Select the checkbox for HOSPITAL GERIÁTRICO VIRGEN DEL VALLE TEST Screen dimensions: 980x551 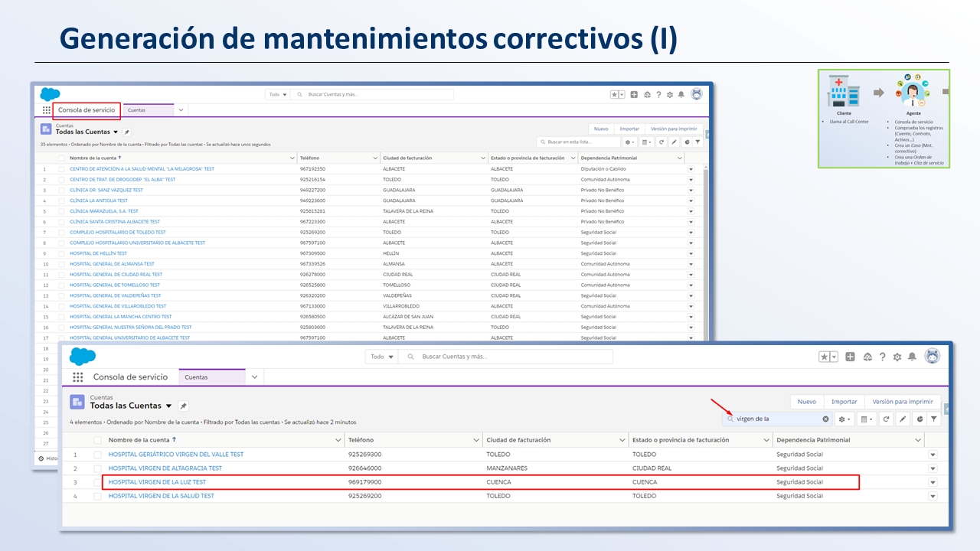pos(97,455)
